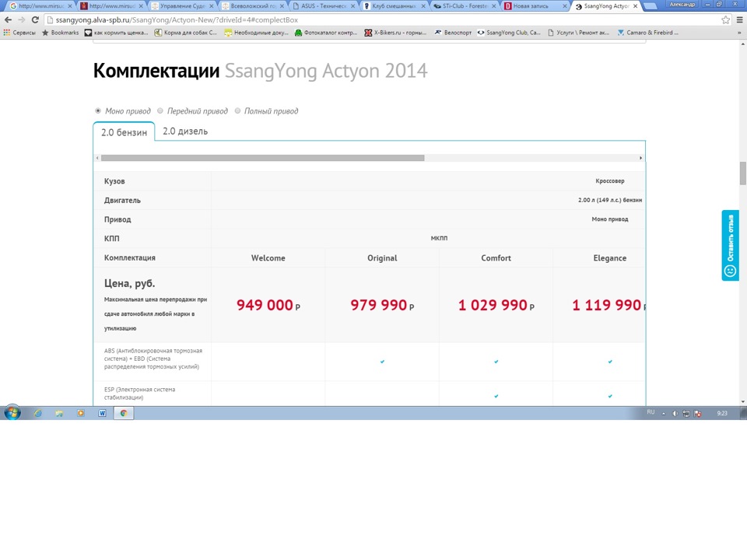
Task: Click the table scrollbar right arrow
Action: [640, 158]
